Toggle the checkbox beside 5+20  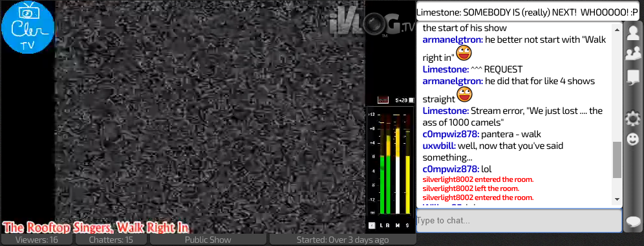click(x=412, y=100)
